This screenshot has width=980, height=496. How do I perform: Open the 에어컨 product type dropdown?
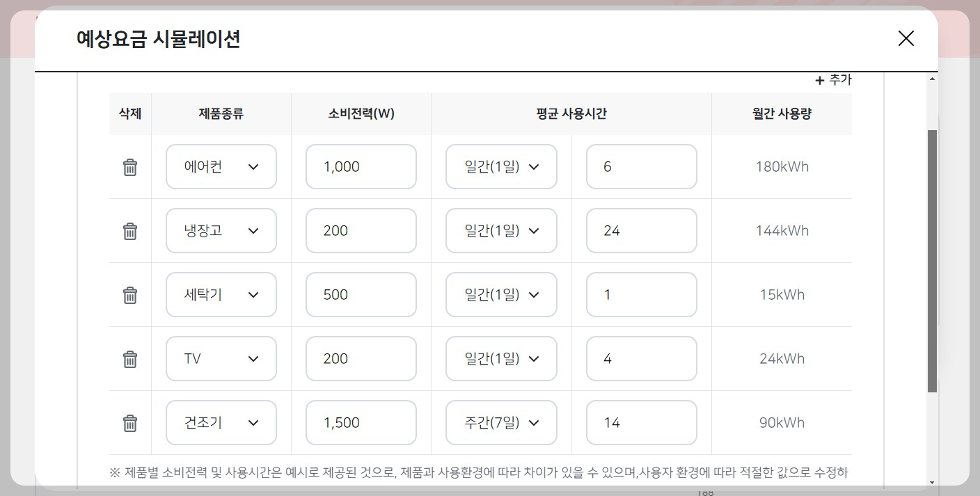(221, 167)
